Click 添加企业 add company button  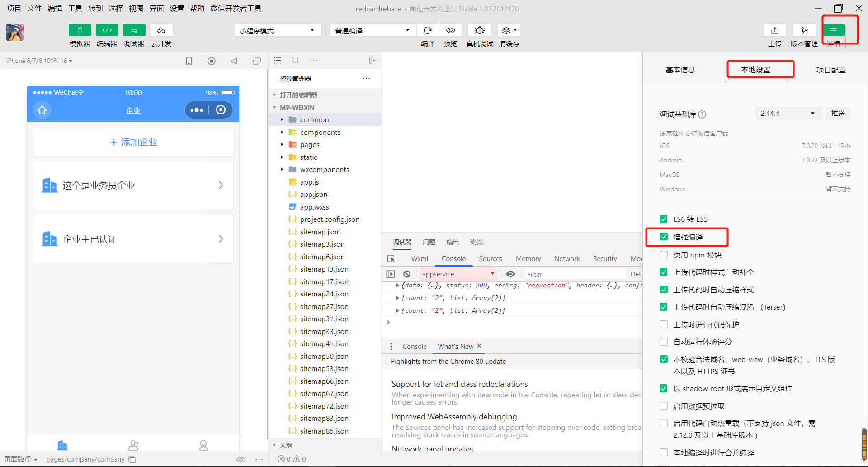coord(133,142)
